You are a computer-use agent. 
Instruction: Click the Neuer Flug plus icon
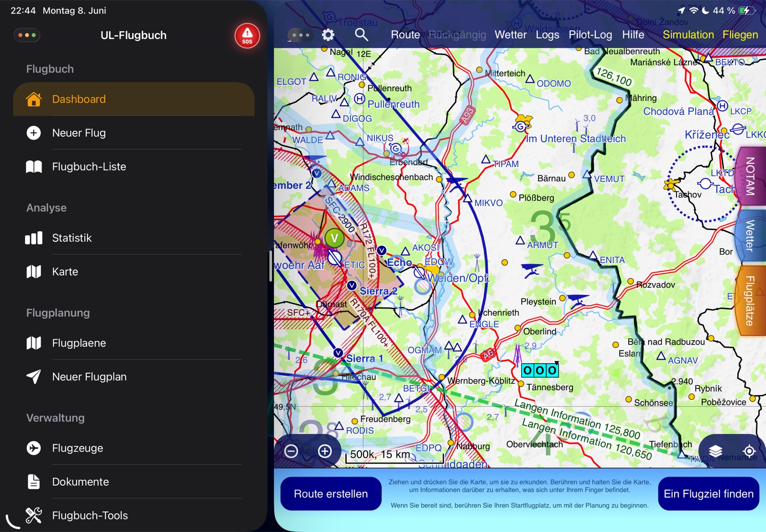34,133
